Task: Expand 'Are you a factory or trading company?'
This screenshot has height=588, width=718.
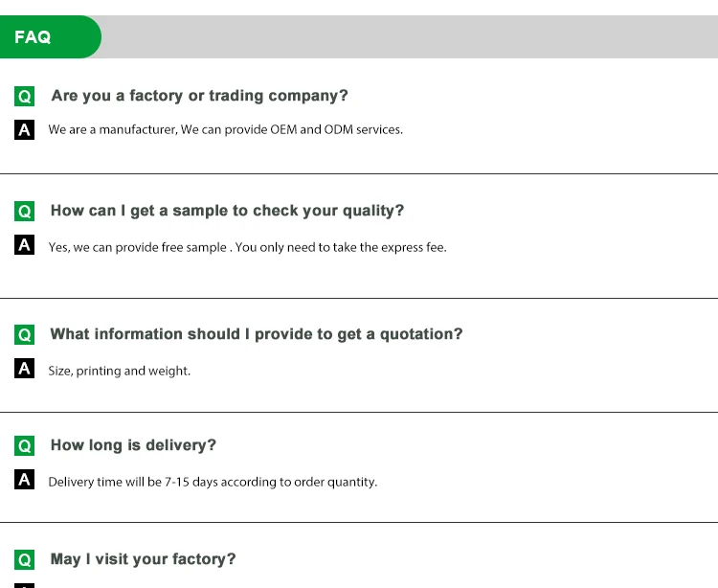Action: point(199,96)
